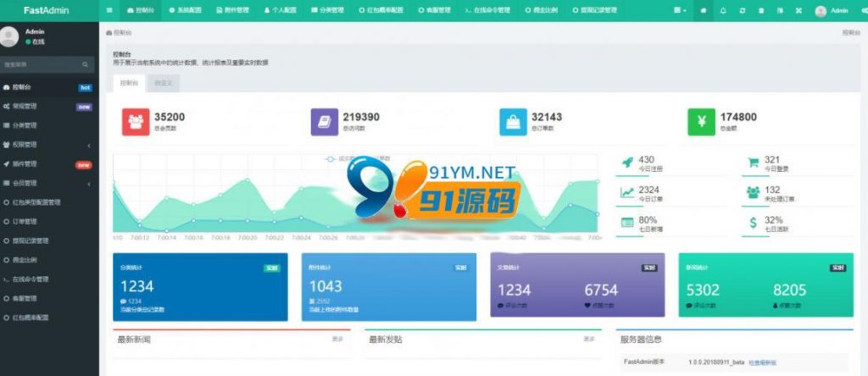Screen dimensions: 868x376
Task: Open the notifications bell icon
Action: (x=723, y=10)
